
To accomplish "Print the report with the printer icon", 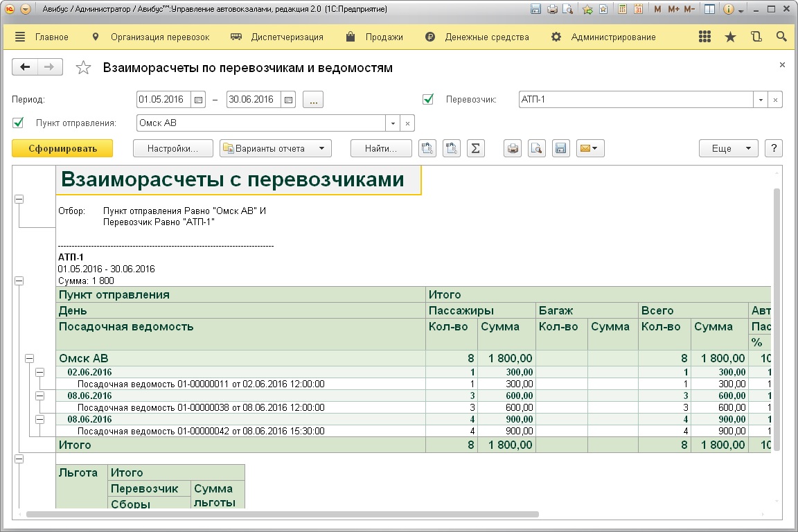I will (x=513, y=148).
